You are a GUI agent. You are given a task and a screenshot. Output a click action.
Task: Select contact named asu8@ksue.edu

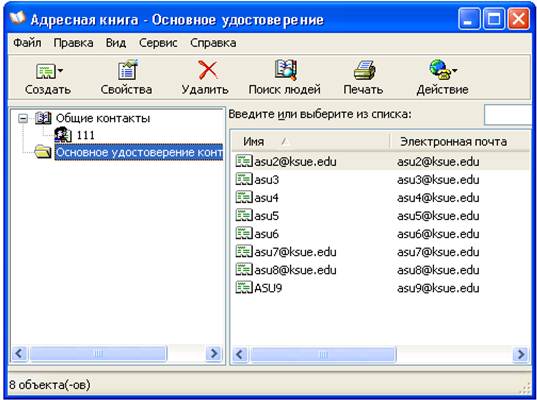point(295,270)
